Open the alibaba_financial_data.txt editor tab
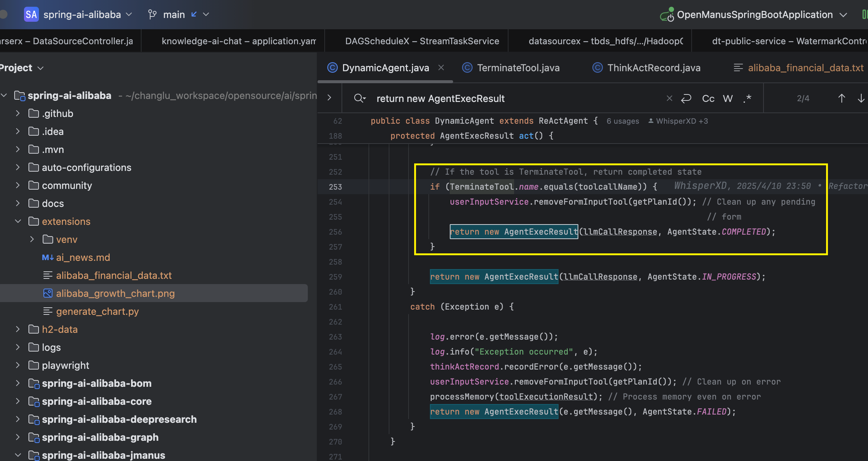This screenshot has width=868, height=461. (x=798, y=68)
